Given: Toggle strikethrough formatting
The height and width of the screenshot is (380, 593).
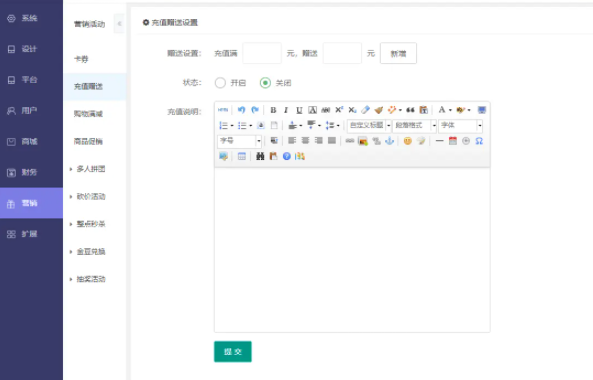Looking at the screenshot, I should pyautogui.click(x=326, y=110).
